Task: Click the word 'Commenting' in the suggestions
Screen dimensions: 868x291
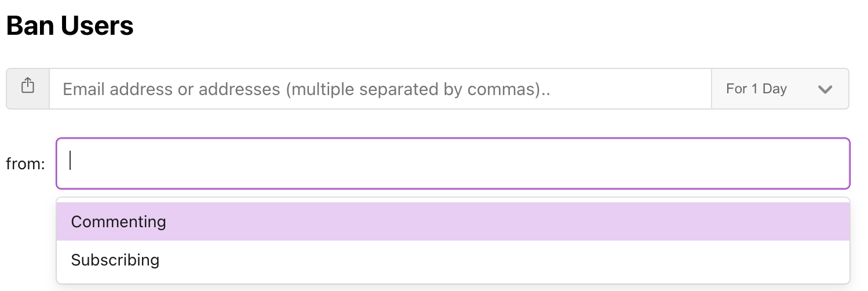Action: [118, 221]
